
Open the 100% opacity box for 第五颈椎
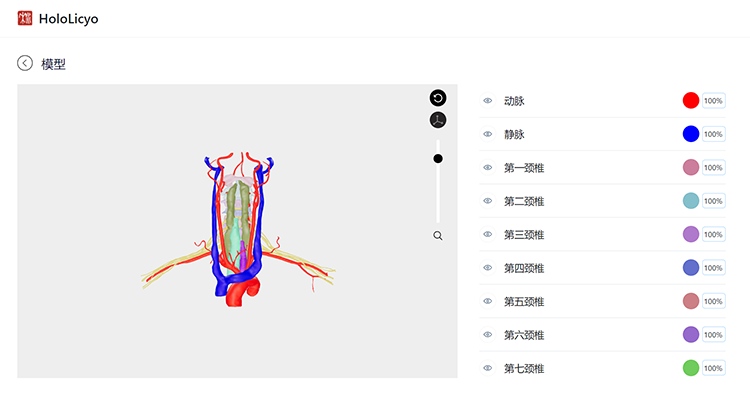[713, 301]
